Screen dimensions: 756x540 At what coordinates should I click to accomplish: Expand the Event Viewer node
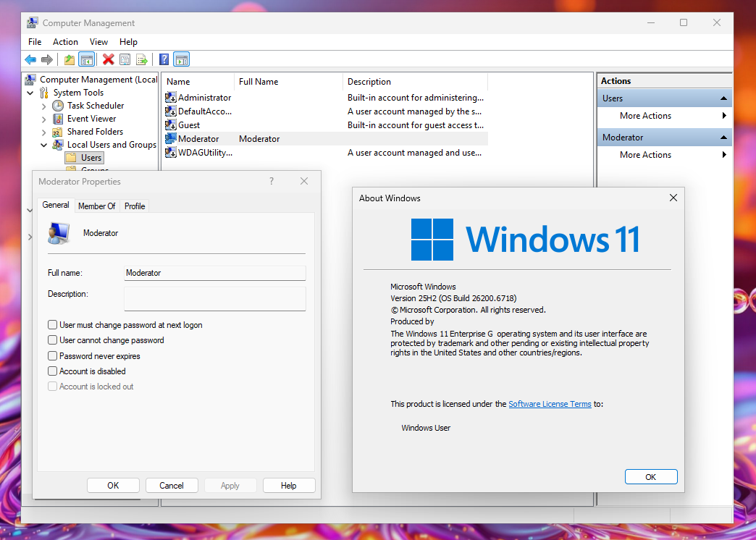point(44,119)
